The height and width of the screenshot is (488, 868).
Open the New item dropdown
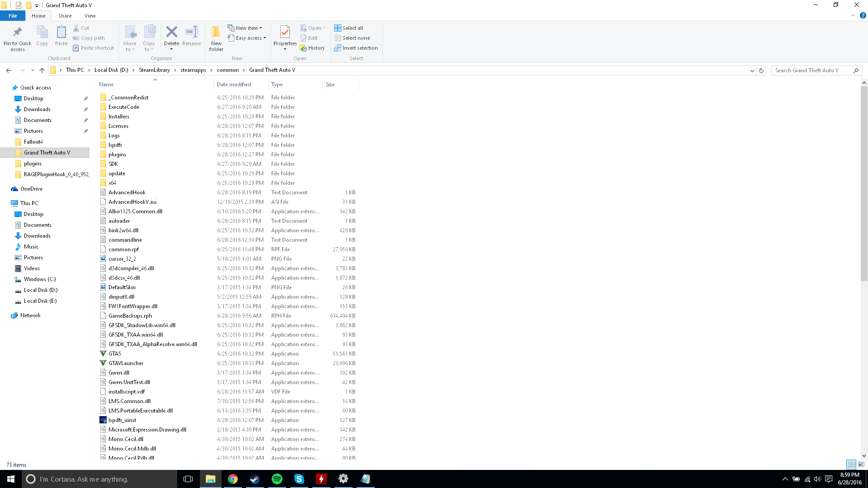click(245, 28)
